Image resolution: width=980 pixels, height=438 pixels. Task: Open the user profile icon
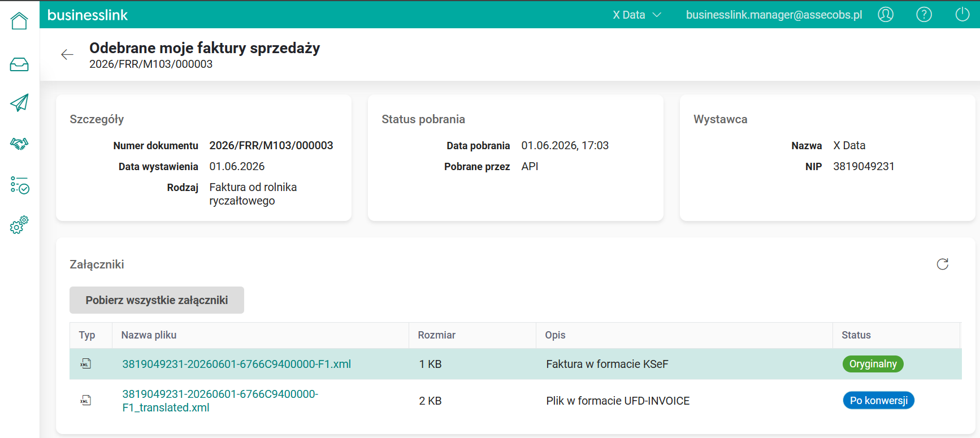[886, 15]
